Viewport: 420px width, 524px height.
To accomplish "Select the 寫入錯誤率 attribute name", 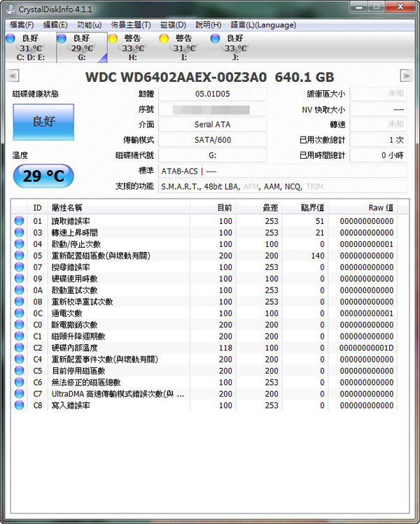I will click(71, 406).
